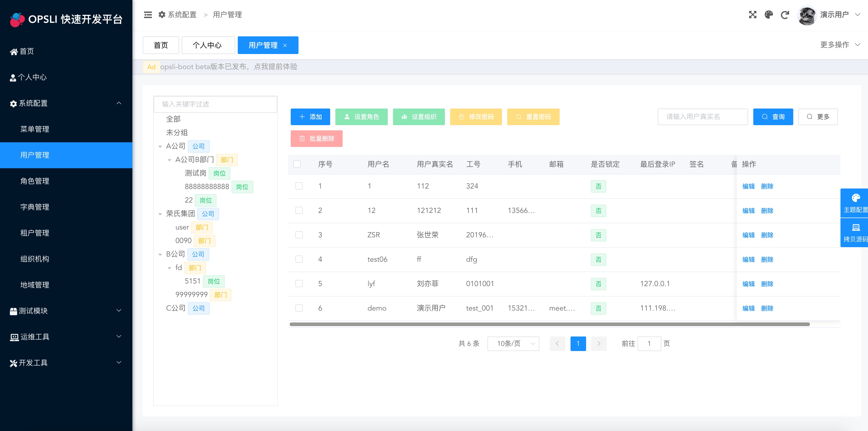Click 编辑 link for user demo
This screenshot has height=431, width=868.
click(x=748, y=308)
